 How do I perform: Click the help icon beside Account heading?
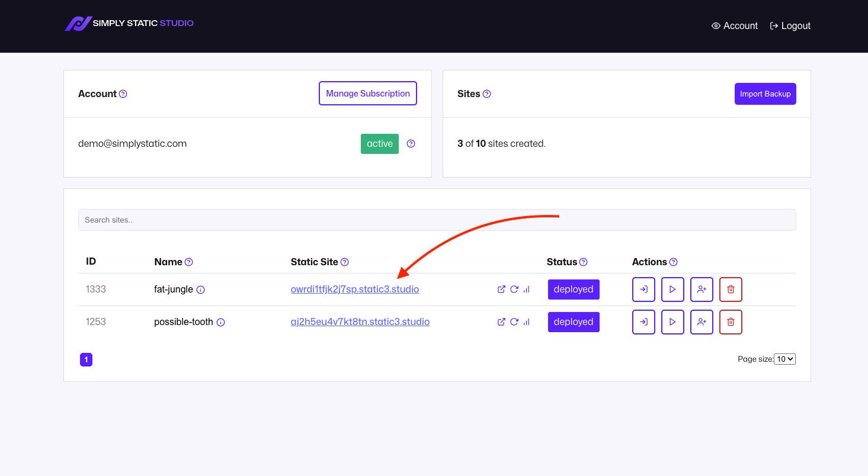coord(123,94)
